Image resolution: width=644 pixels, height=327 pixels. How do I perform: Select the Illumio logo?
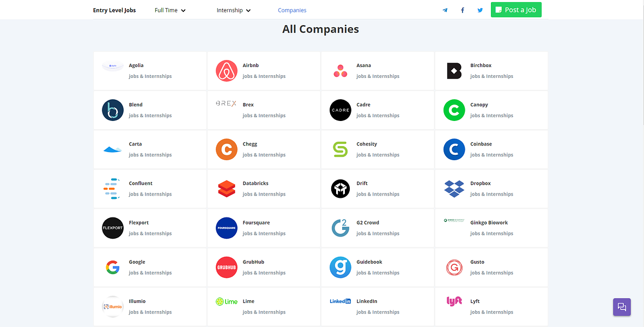click(113, 307)
